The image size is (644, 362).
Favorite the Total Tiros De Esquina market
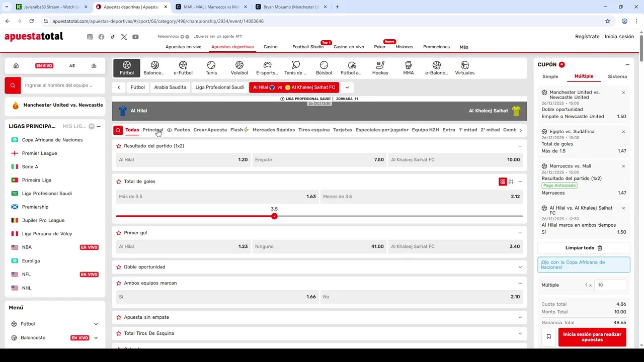pyautogui.click(x=119, y=333)
